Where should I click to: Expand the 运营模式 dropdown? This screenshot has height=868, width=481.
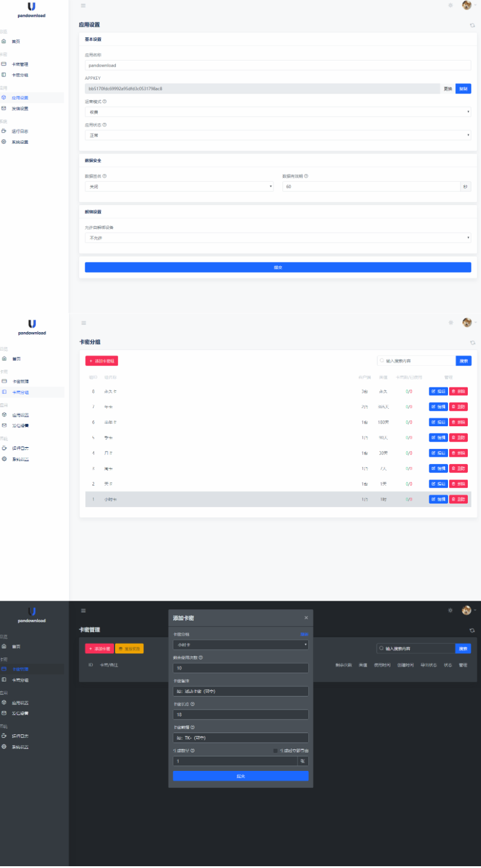(x=278, y=111)
